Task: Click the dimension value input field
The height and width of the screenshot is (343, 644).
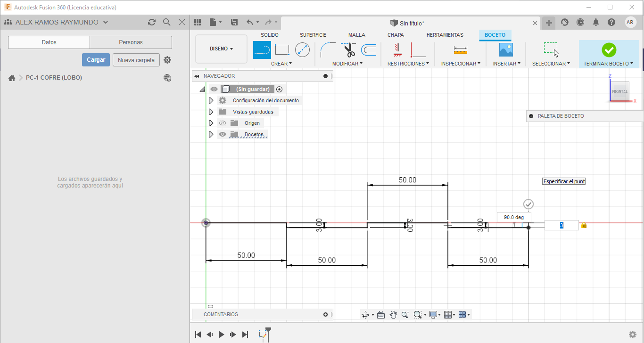Action: 561,225
